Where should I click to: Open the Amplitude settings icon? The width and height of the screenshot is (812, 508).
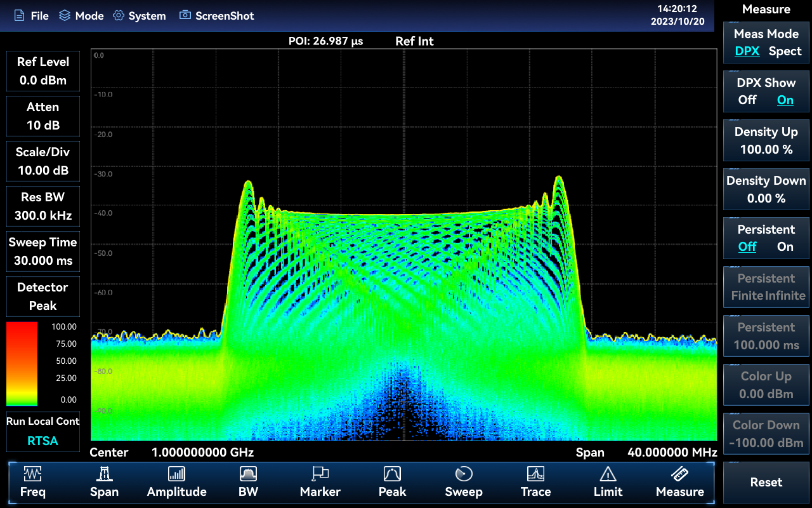point(176,474)
